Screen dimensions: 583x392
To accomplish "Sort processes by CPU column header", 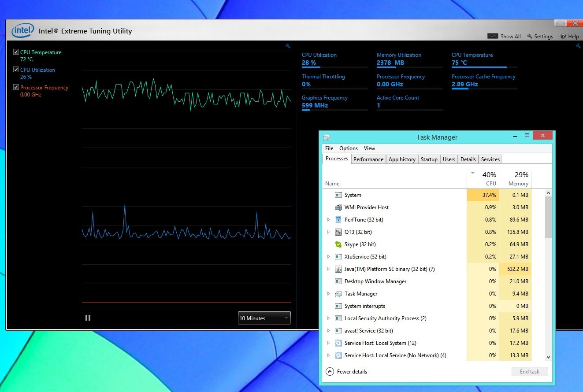I will (x=483, y=179).
